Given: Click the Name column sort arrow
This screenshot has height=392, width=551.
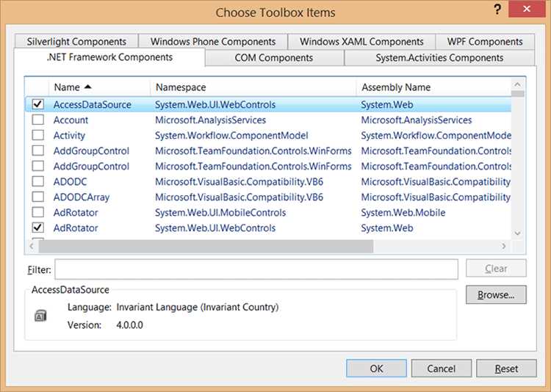Looking at the screenshot, I should [88, 87].
